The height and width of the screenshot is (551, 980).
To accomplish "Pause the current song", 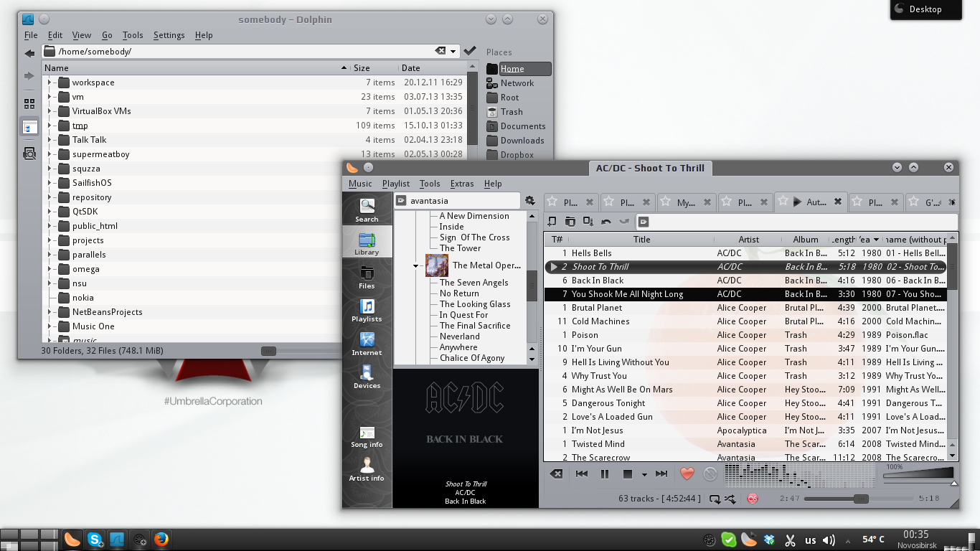I will click(605, 474).
